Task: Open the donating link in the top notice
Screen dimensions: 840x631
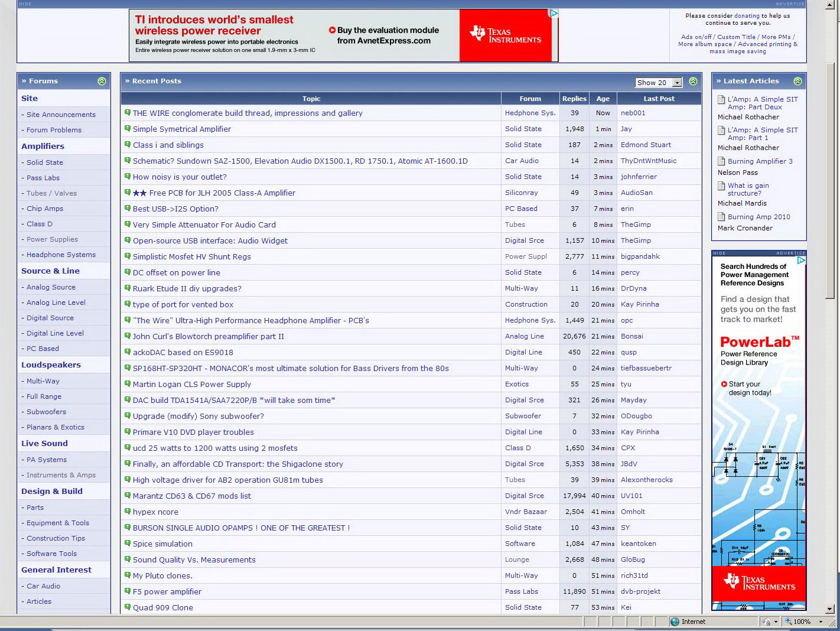Action: pos(747,16)
